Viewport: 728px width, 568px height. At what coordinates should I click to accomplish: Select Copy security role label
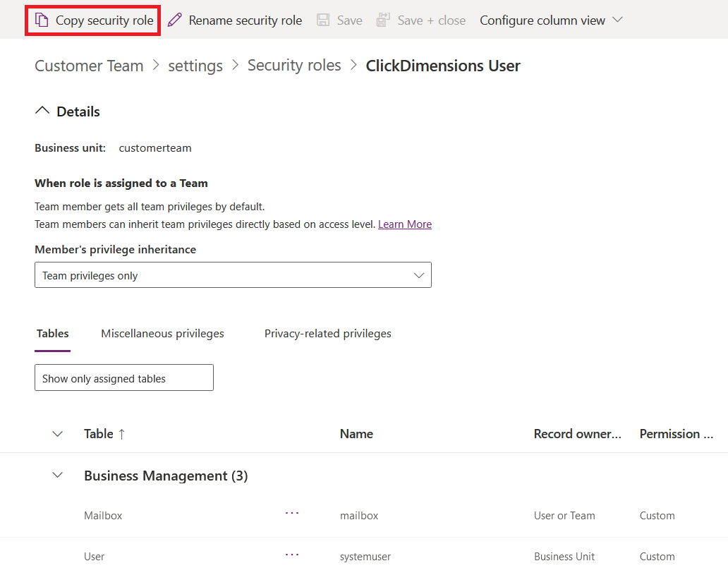(104, 20)
